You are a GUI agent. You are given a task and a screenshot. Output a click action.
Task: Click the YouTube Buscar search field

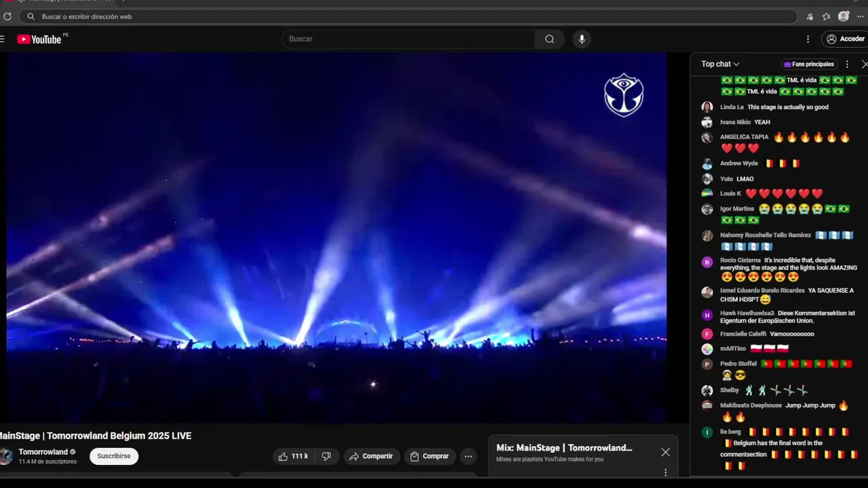409,39
